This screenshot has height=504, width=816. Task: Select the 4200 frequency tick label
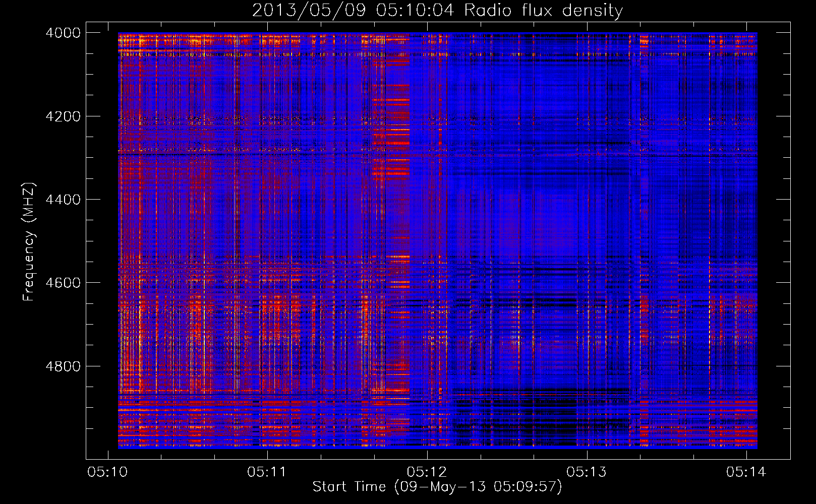tap(63, 116)
